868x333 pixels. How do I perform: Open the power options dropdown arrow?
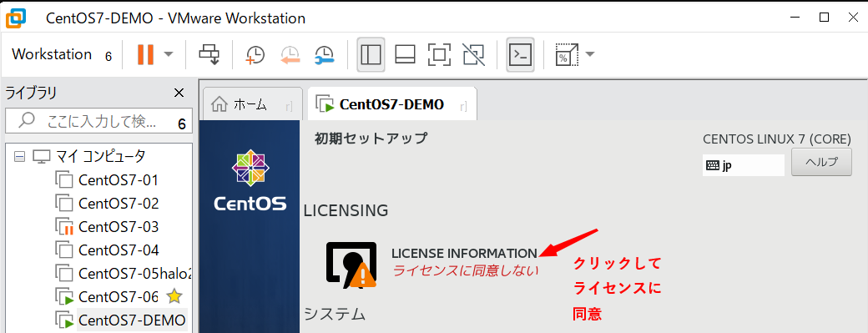pos(169,54)
